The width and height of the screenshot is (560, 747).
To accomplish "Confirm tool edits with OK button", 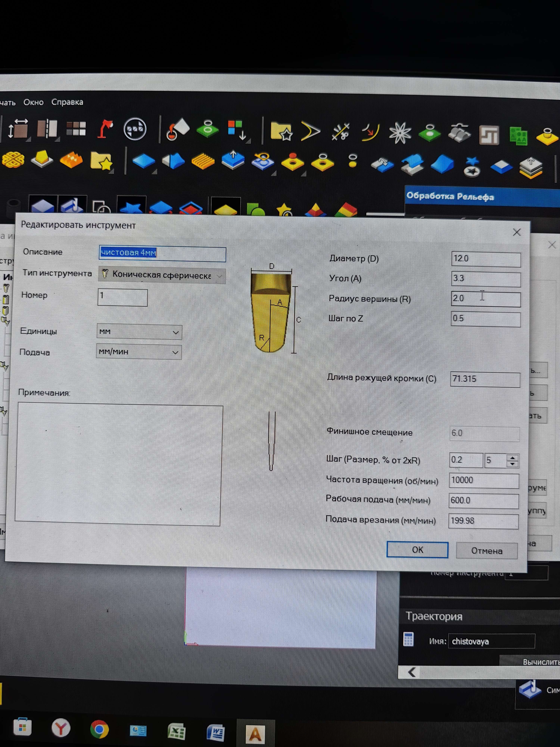I will tap(417, 549).
